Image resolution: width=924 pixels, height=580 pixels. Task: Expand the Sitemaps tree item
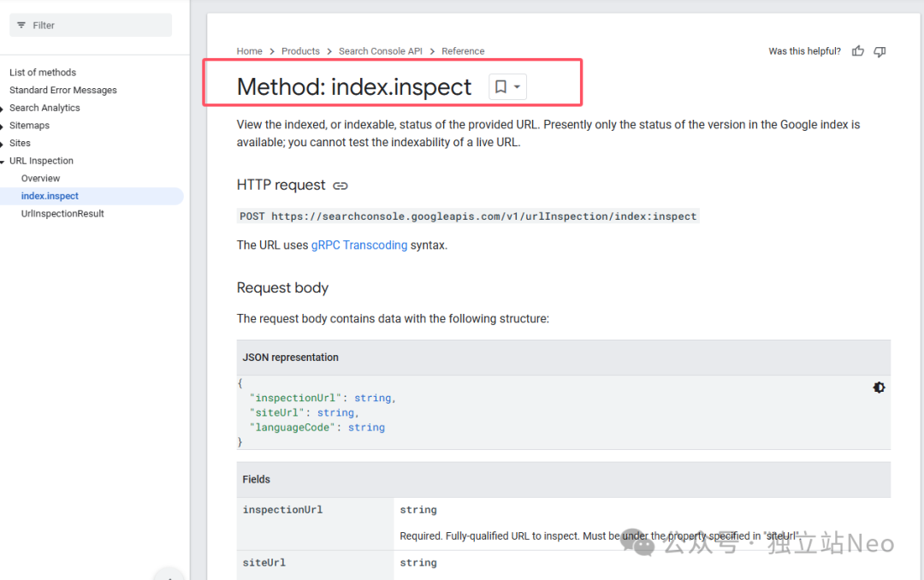click(3, 126)
